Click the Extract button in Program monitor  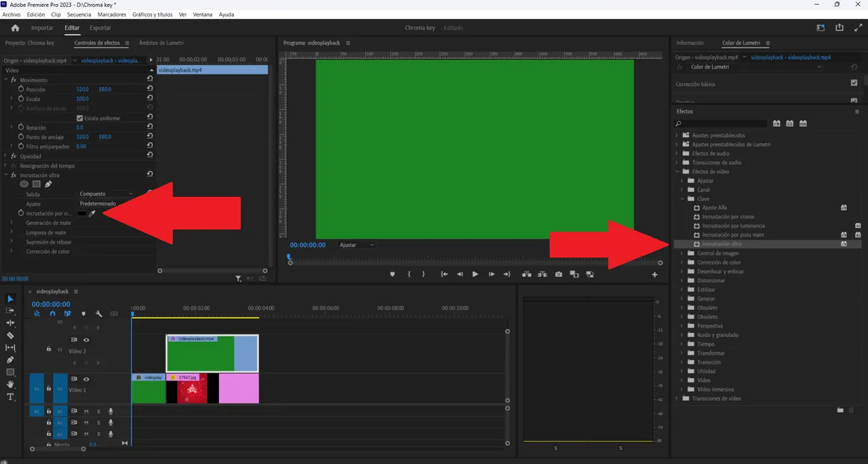tap(542, 274)
